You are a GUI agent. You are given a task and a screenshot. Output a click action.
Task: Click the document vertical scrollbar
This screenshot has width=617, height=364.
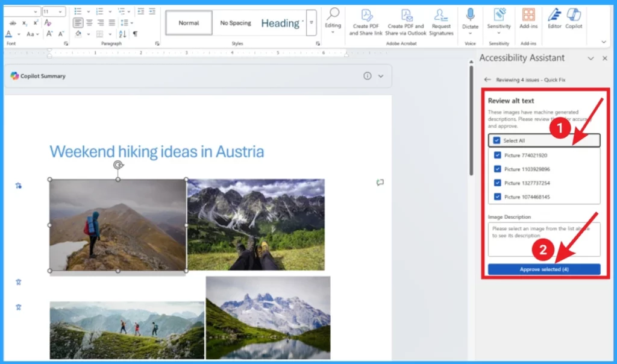471,121
